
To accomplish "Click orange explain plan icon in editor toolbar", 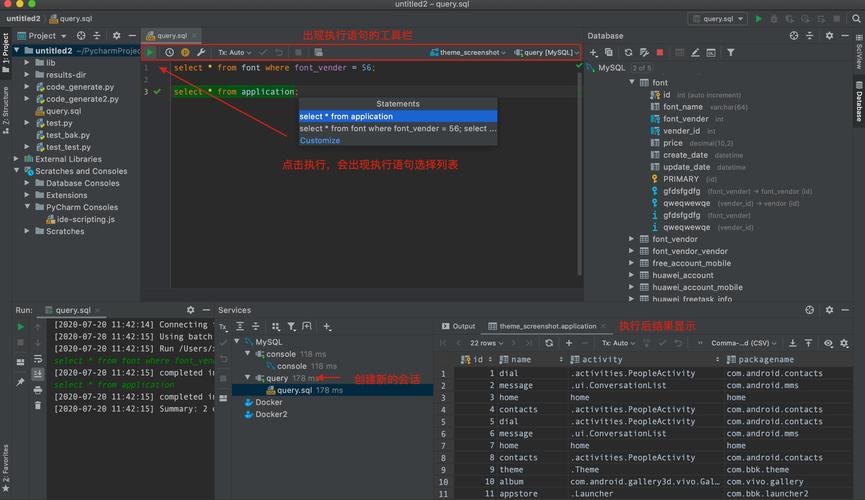I will point(185,52).
